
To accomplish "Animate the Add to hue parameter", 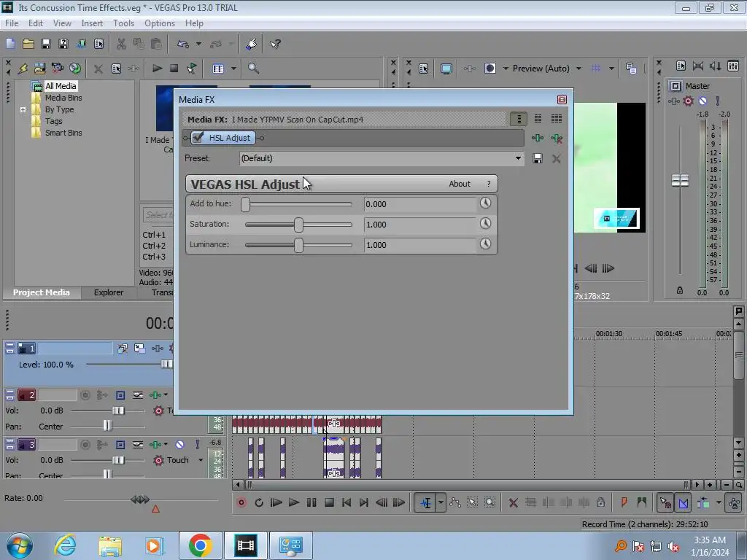I will pyautogui.click(x=485, y=203).
